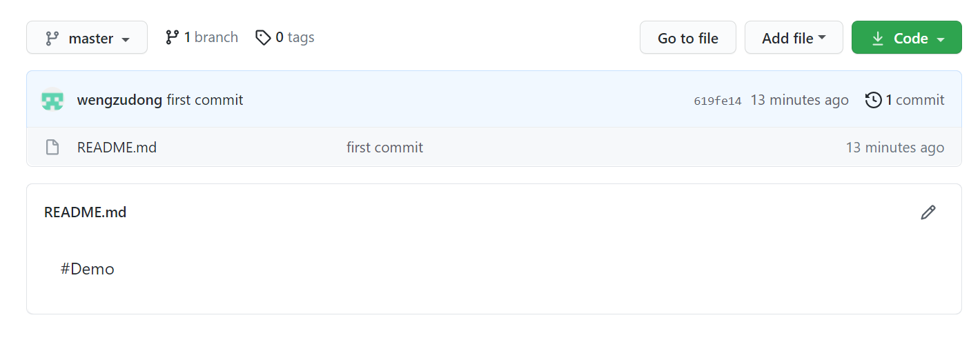This screenshot has height=351, width=980.
Task: Click README.md row's first commit message
Action: (x=384, y=147)
